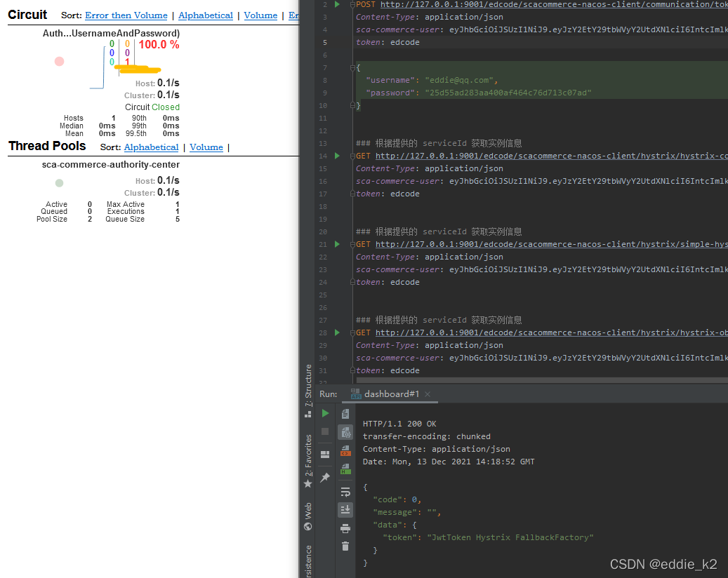Run the GET request on line 21
Viewport: 728px width, 578px height.
point(338,244)
